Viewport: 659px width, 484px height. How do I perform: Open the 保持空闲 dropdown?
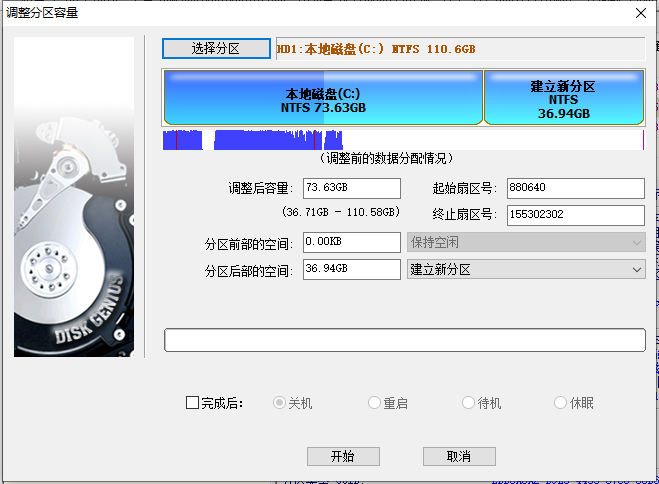pyautogui.click(x=525, y=242)
